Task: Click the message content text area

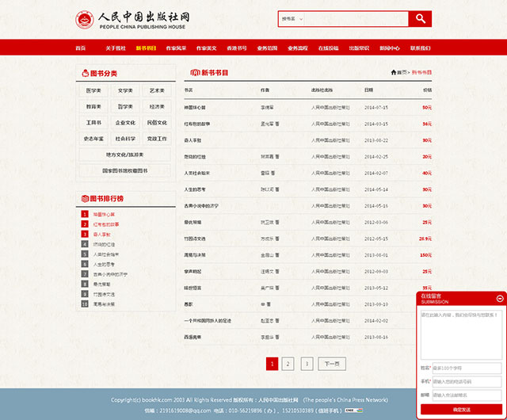Action: (461, 334)
